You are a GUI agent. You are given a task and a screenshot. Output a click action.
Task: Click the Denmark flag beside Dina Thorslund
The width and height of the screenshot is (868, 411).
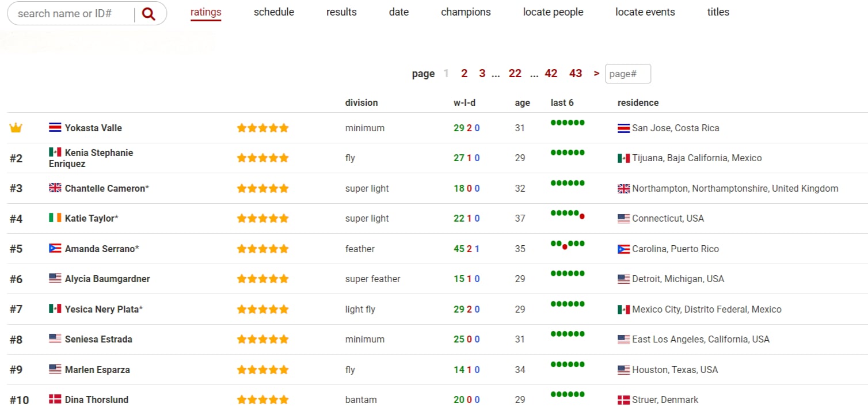[x=55, y=399]
